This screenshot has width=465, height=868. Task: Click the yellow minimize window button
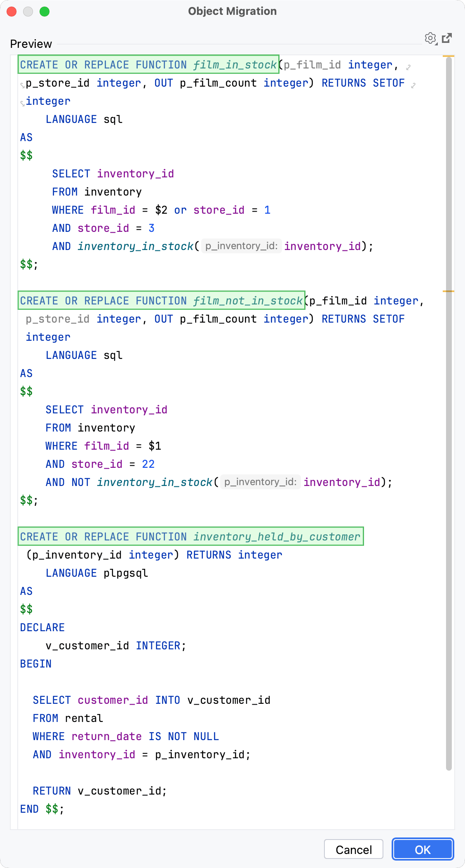tap(28, 12)
